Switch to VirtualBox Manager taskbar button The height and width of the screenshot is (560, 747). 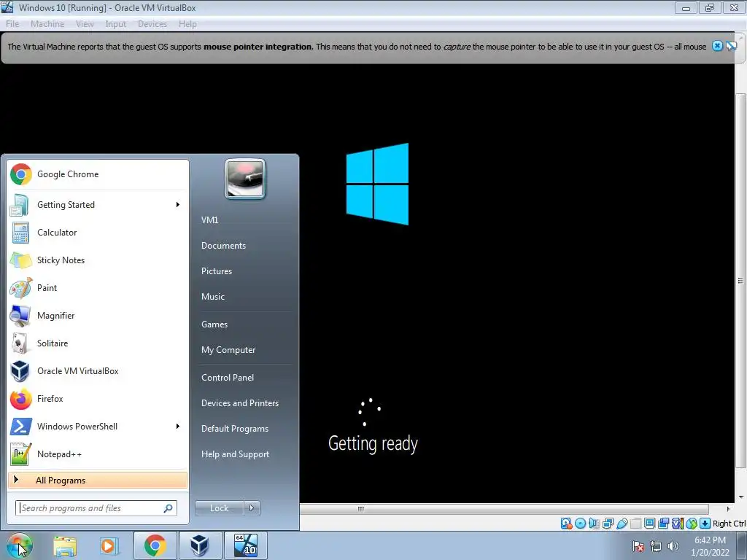(200, 545)
